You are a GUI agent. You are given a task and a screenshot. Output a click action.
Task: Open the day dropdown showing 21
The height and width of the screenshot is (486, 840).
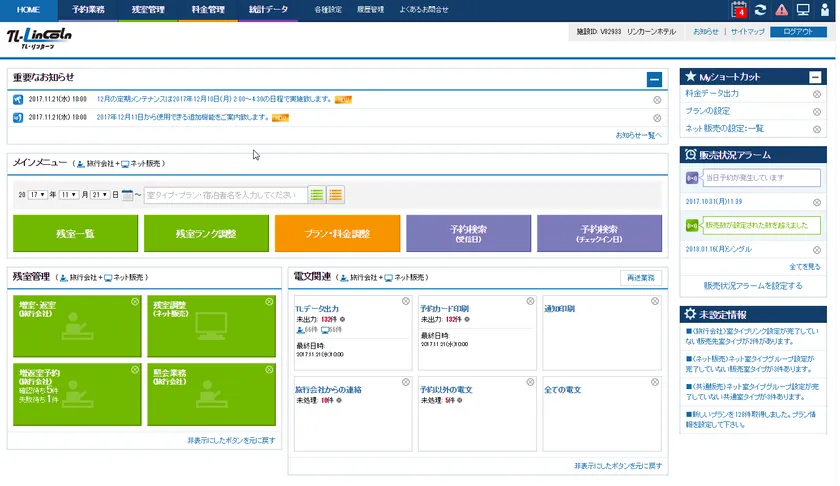(102, 195)
